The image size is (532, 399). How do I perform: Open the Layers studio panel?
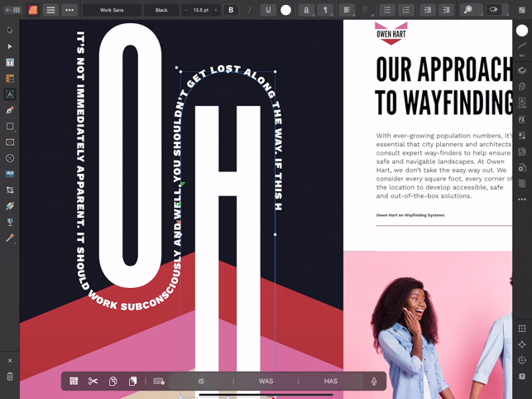pyautogui.click(x=522, y=70)
